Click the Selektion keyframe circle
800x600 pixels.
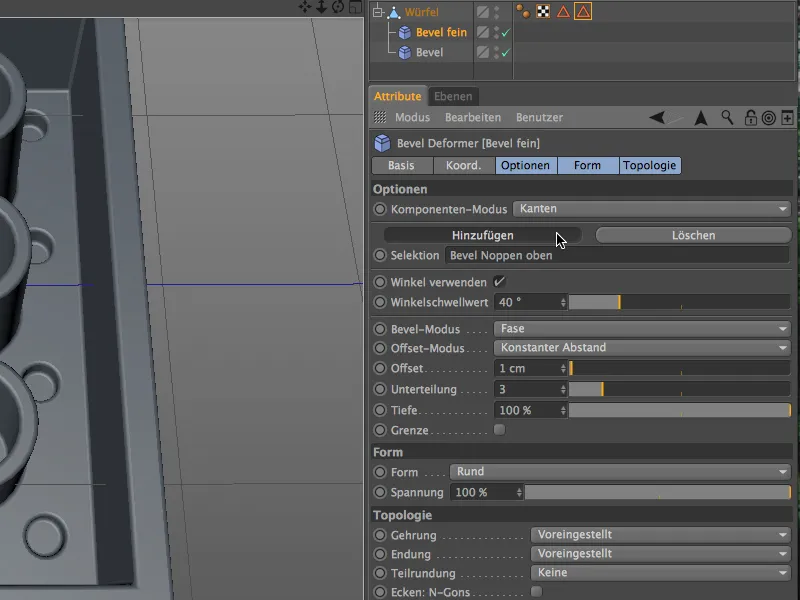(380, 255)
